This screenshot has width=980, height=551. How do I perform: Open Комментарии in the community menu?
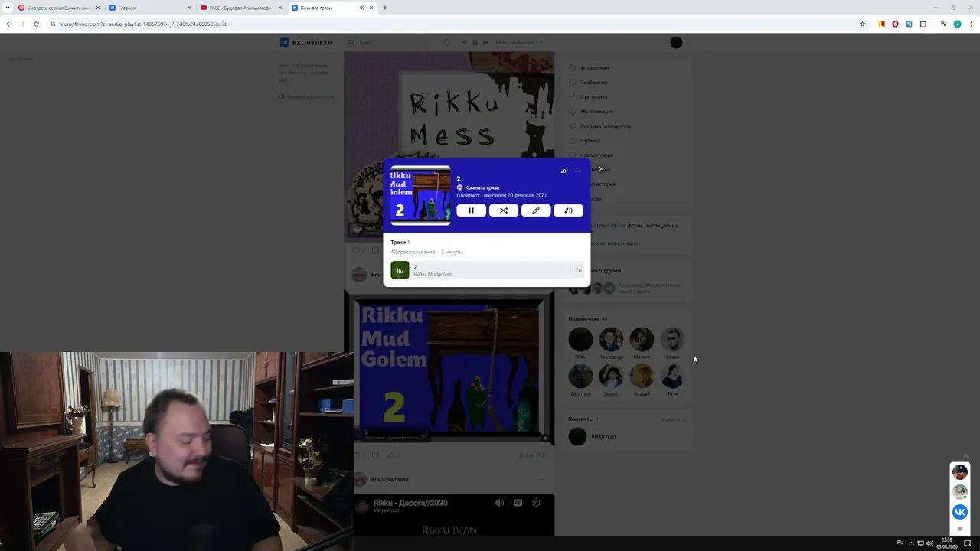(596, 155)
